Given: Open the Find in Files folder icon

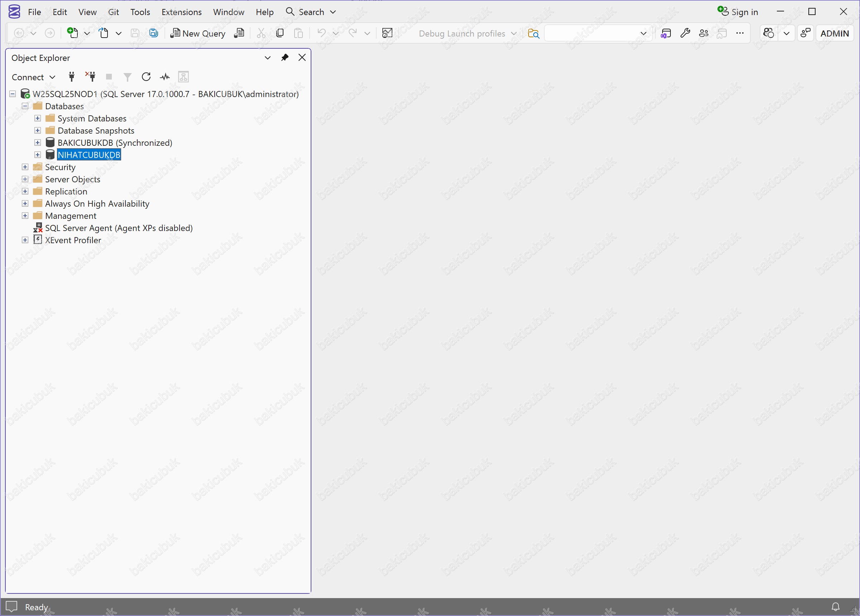Looking at the screenshot, I should pos(533,33).
